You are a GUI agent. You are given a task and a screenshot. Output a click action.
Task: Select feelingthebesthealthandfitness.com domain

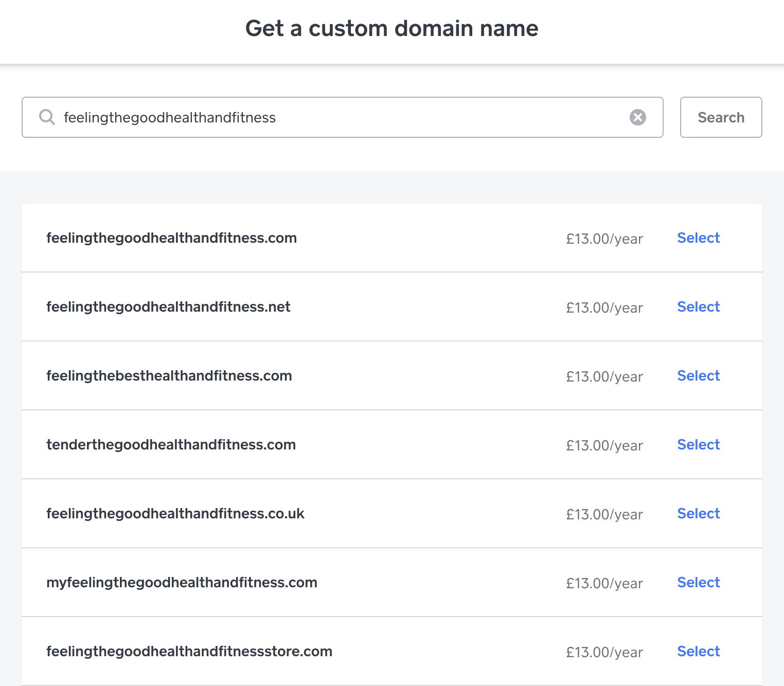point(698,376)
